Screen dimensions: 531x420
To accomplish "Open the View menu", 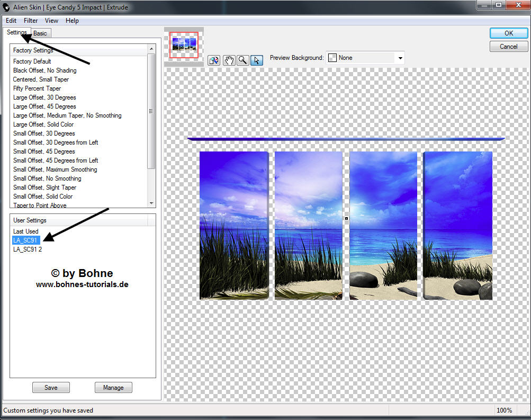I will pos(51,21).
